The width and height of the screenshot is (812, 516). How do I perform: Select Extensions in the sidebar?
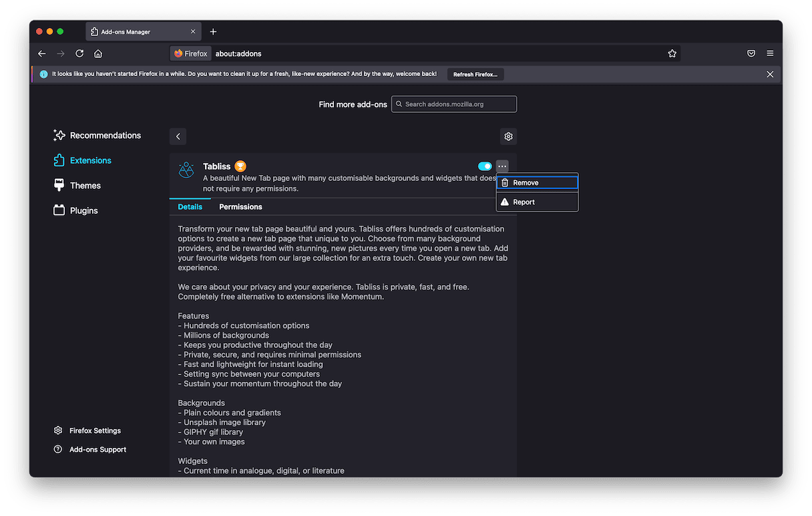[x=82, y=160]
